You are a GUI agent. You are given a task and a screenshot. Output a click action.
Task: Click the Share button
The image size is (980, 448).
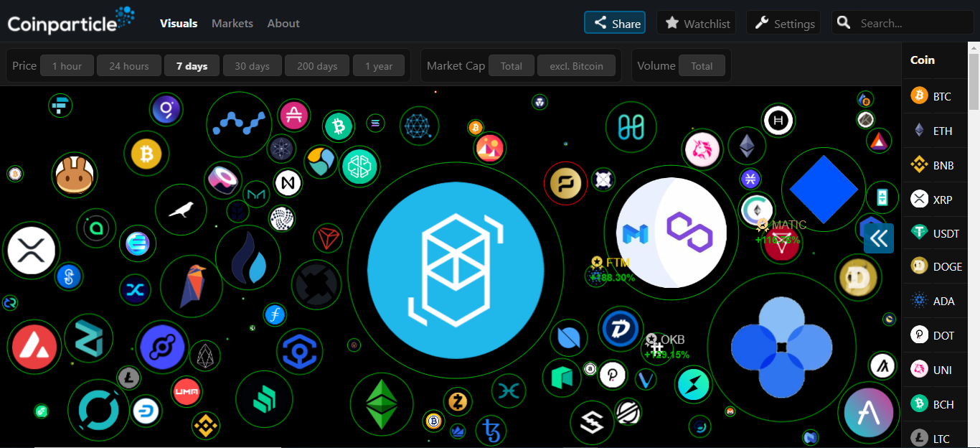tap(615, 22)
